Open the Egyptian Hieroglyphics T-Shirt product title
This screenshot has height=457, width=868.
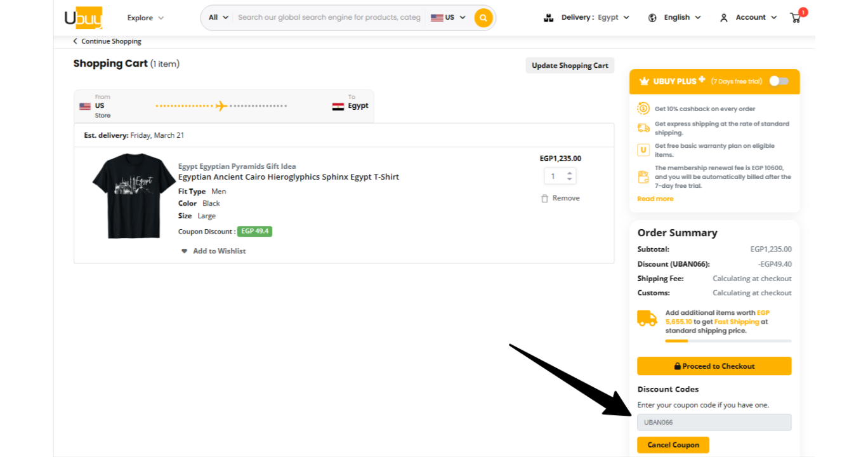[289, 177]
